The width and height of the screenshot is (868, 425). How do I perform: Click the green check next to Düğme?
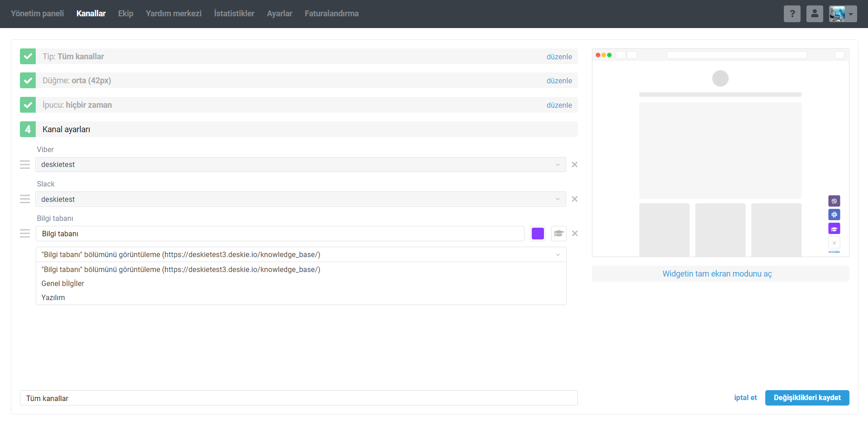pos(28,81)
